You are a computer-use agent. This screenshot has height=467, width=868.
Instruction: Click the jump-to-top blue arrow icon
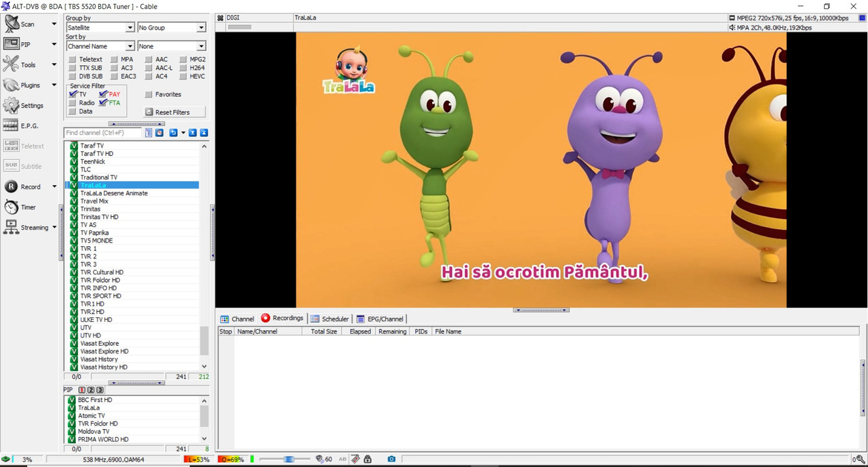203,133
